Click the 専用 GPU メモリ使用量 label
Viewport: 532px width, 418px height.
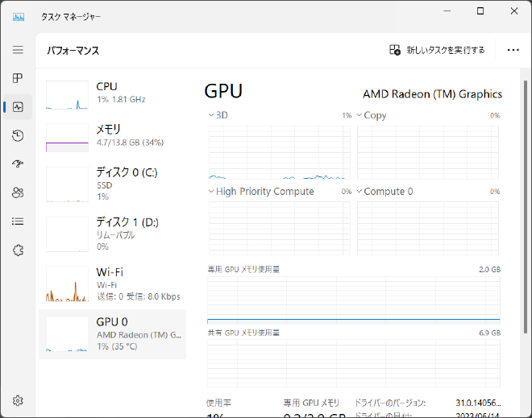point(243,270)
